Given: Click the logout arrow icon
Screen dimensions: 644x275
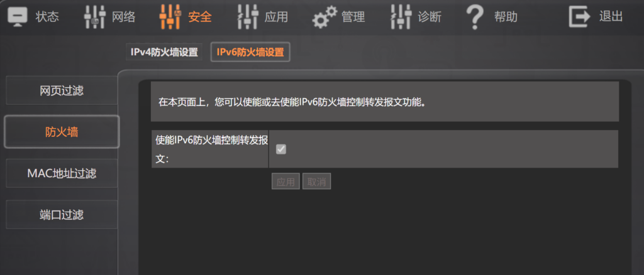Looking at the screenshot, I should pyautogui.click(x=579, y=17).
